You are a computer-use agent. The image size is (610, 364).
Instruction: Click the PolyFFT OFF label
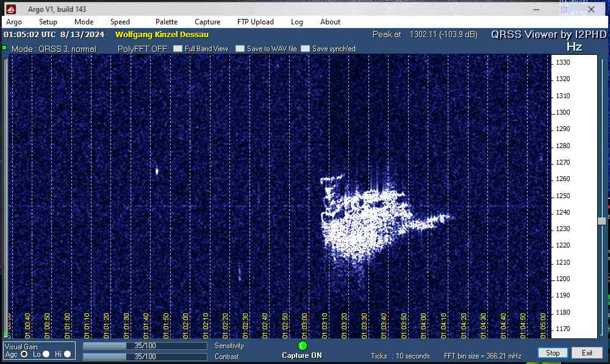pos(142,49)
